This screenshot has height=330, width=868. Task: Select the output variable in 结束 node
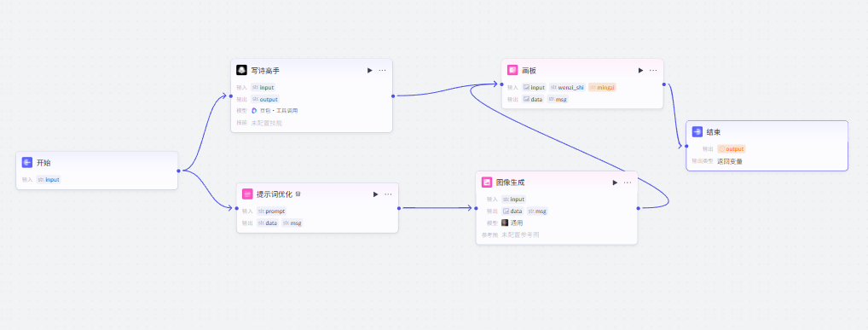tap(732, 149)
